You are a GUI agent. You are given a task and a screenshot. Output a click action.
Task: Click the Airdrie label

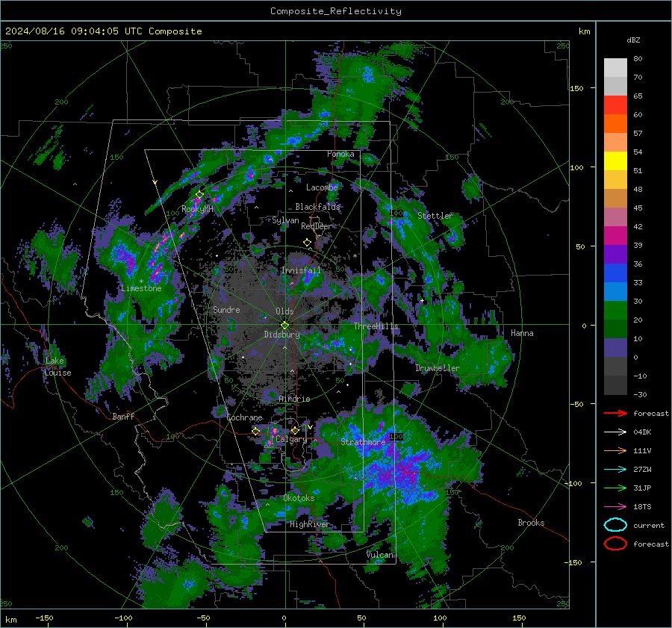(294, 399)
